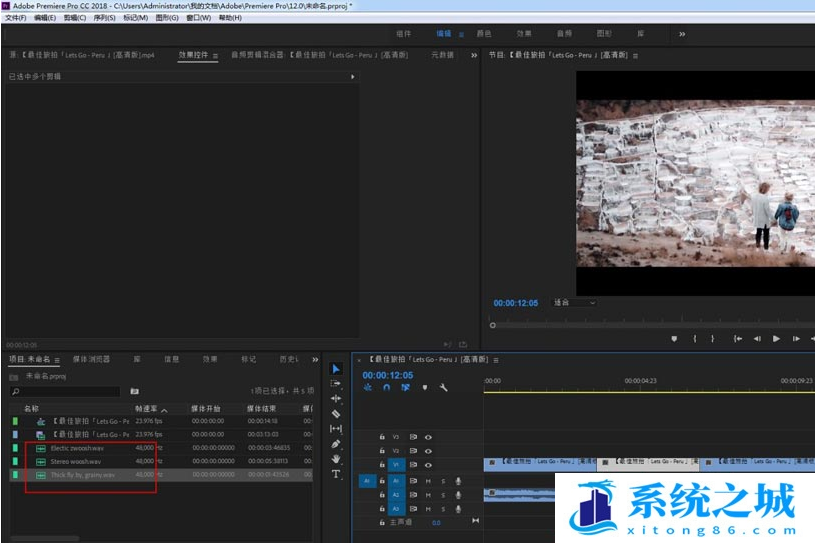Switch to the 媒体浏览器 tab
815x543 pixels.
(91, 359)
